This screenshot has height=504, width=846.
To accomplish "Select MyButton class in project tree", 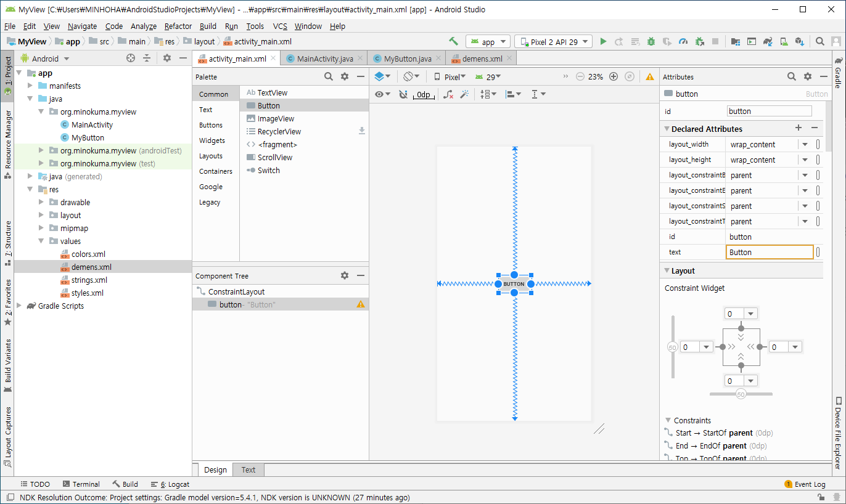I will [x=88, y=137].
